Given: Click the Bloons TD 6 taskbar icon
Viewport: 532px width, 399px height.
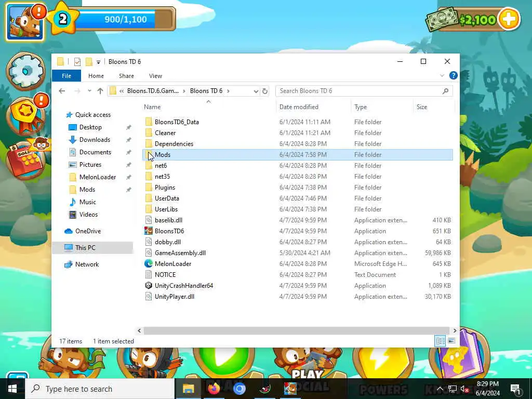Looking at the screenshot, I should 290,389.
